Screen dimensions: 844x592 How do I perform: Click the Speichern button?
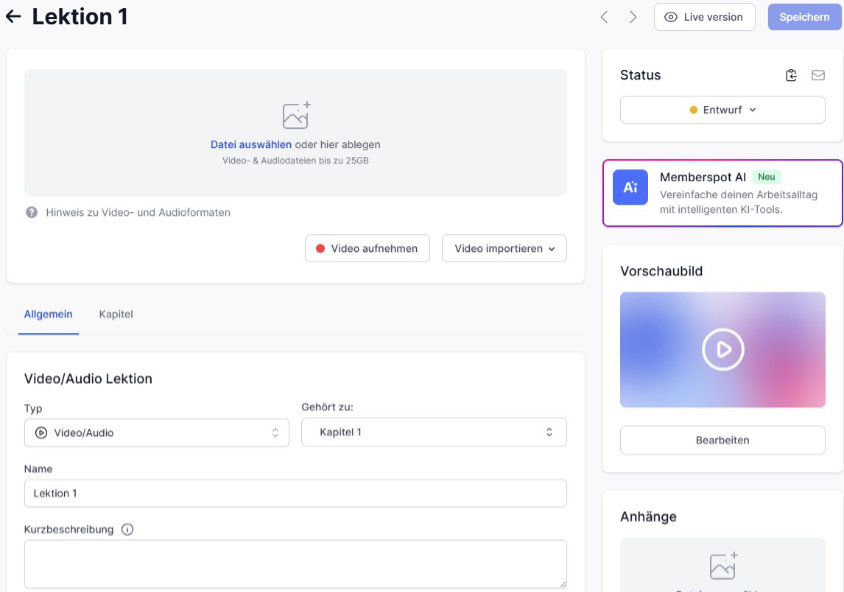(804, 17)
